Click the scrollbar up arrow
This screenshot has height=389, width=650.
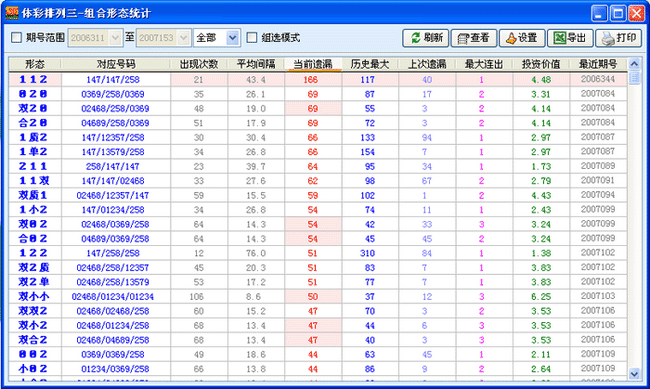pyautogui.click(x=634, y=64)
